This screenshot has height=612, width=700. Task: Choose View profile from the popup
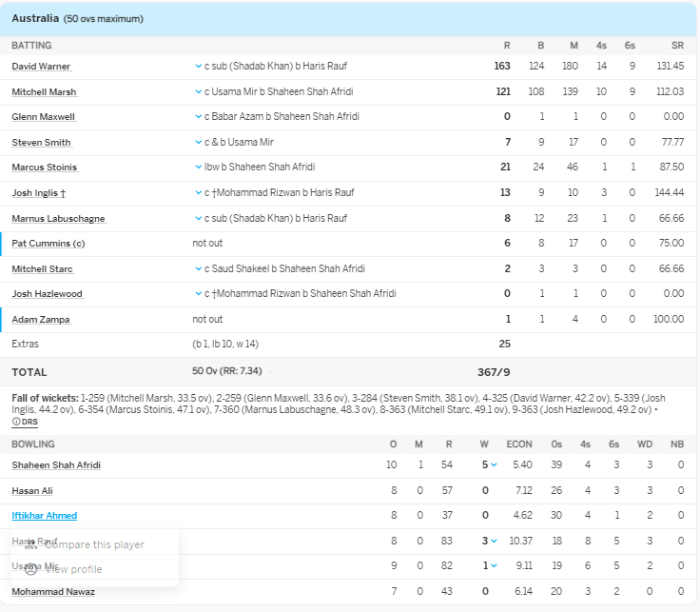[73, 569]
